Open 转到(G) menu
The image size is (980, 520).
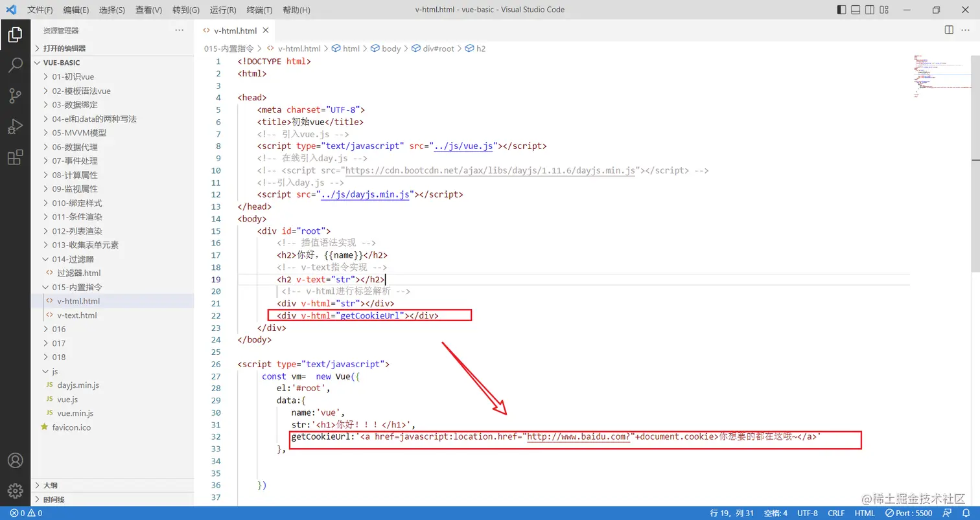coord(186,10)
